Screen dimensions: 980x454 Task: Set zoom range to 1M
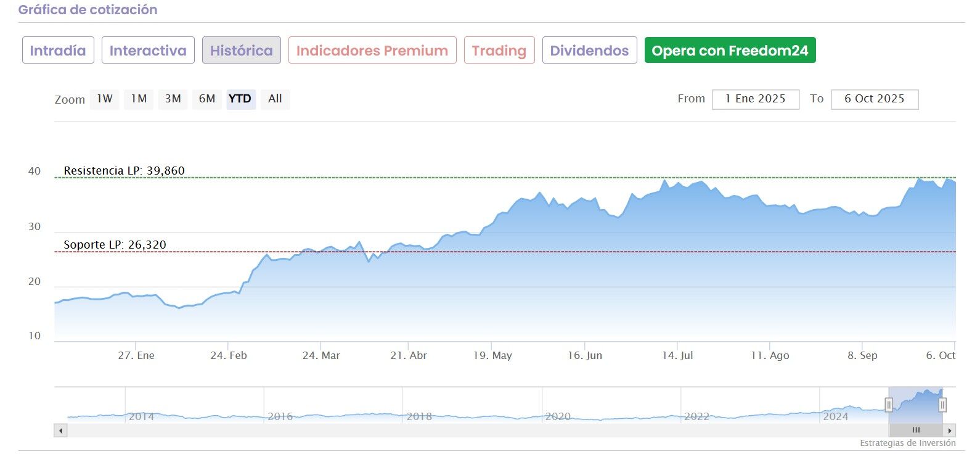pyautogui.click(x=139, y=99)
